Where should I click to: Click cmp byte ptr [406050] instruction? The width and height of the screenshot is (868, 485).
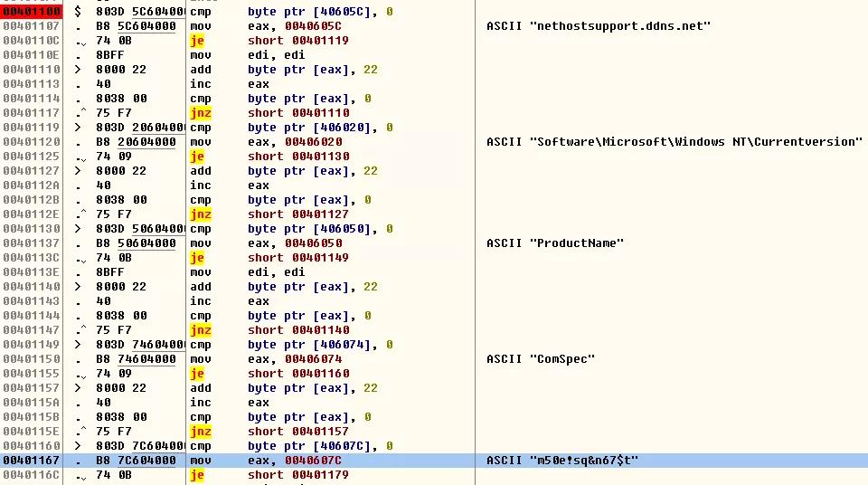(291, 228)
